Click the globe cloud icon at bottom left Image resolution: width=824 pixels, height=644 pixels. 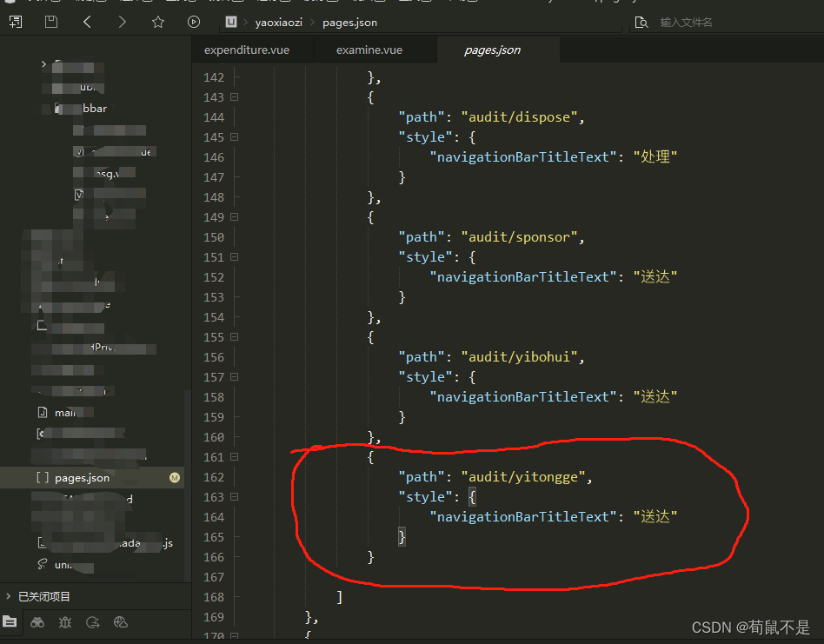(121, 622)
